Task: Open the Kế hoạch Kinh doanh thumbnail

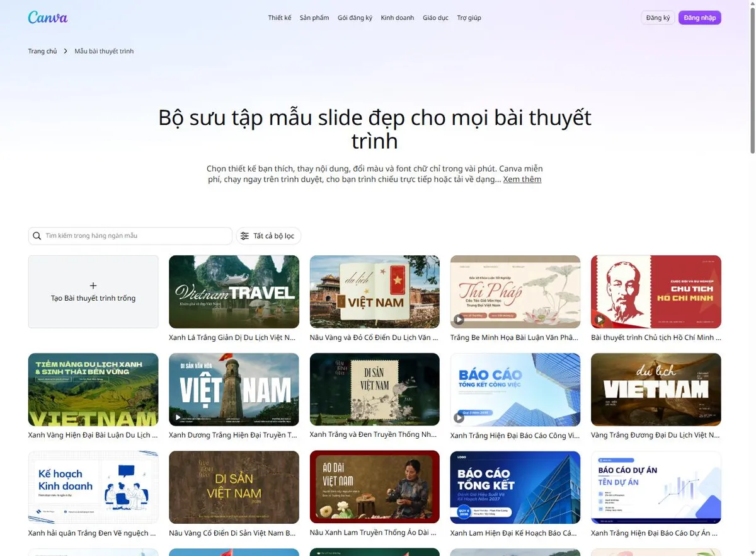Action: (93, 487)
